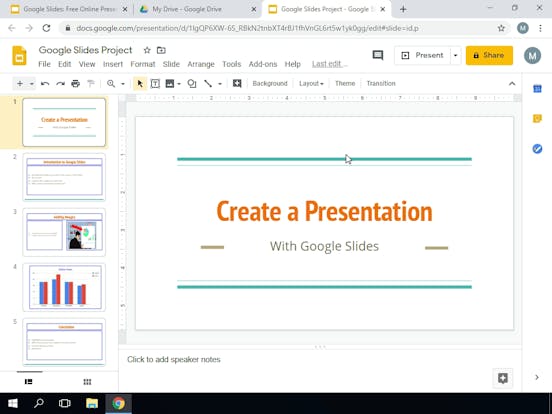Switch to Google Slides: Free Online browser tab

(x=69, y=10)
